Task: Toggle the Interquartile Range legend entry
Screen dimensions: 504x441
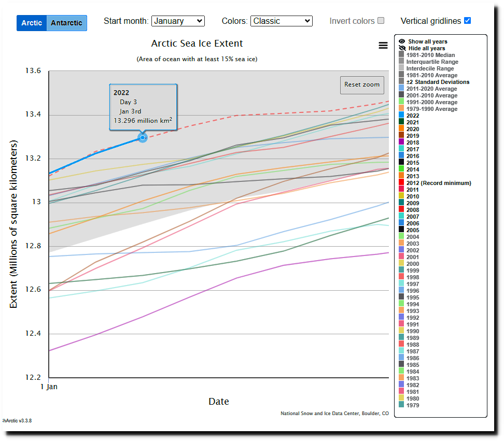Action: (x=432, y=62)
